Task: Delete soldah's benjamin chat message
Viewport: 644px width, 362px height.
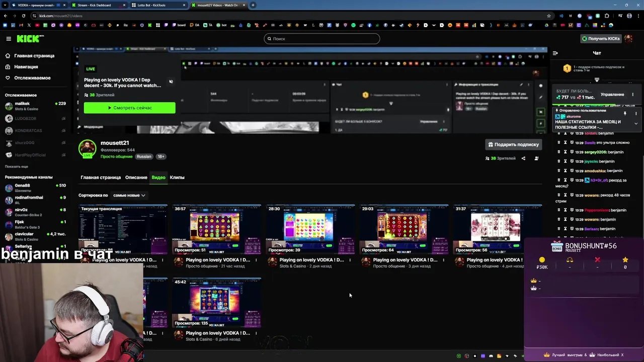Action: [x=558, y=133]
